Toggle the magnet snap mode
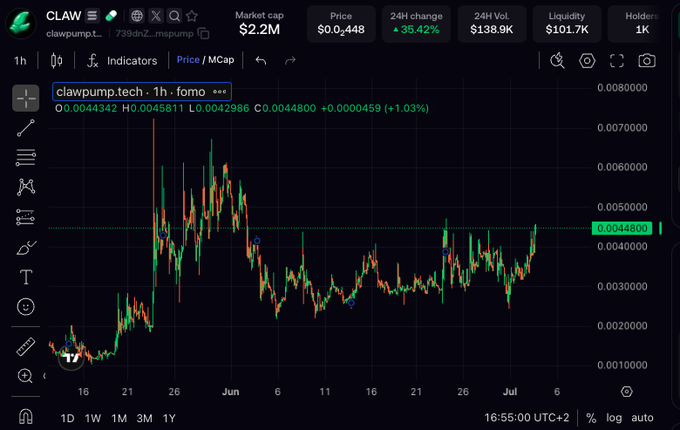The image size is (680, 430). pyautogui.click(x=26, y=417)
